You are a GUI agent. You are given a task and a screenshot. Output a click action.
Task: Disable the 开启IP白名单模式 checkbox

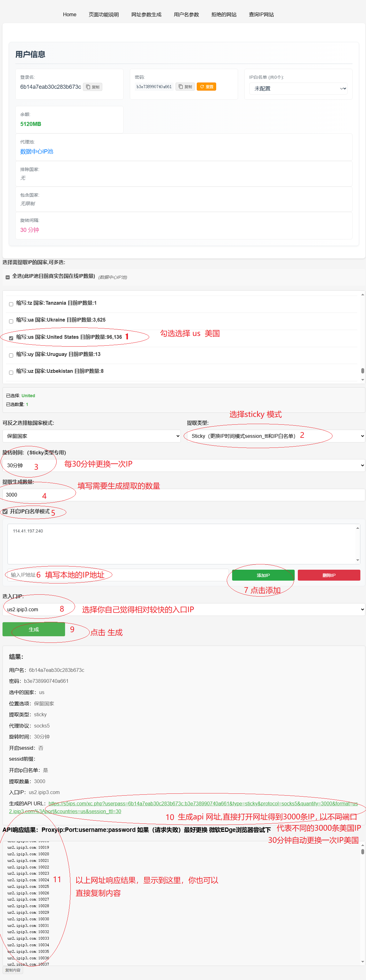[5, 511]
